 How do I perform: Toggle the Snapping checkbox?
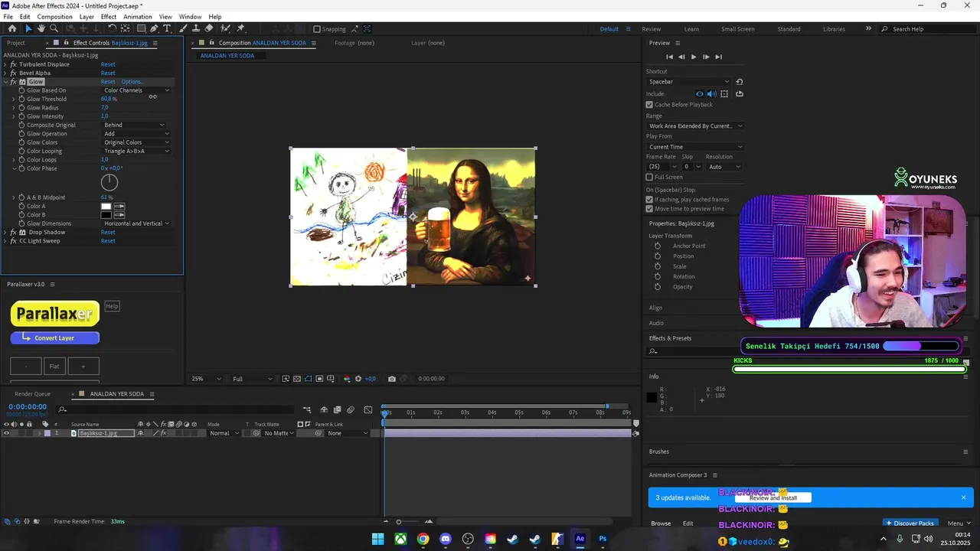(x=317, y=29)
